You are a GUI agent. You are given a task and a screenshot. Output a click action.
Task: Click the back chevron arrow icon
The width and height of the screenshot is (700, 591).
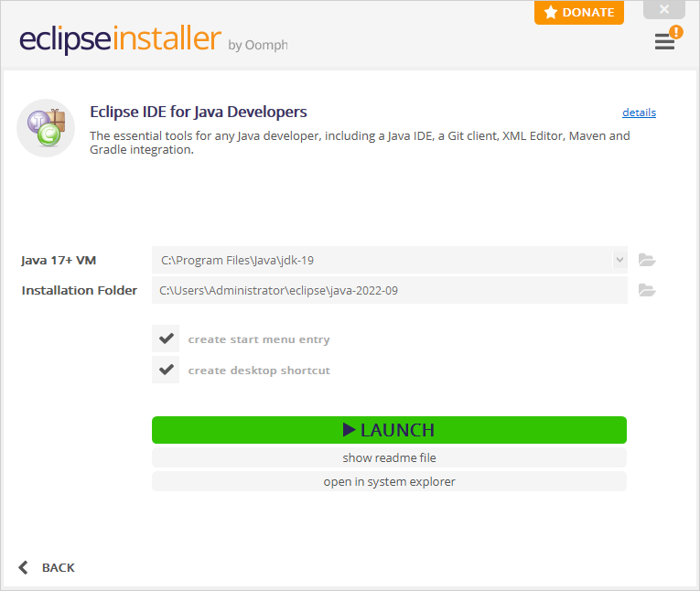[x=24, y=567]
